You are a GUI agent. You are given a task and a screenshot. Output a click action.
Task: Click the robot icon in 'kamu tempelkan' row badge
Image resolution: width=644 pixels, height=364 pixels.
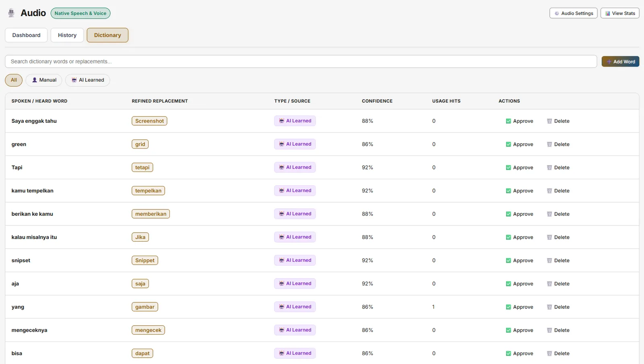[282, 190]
